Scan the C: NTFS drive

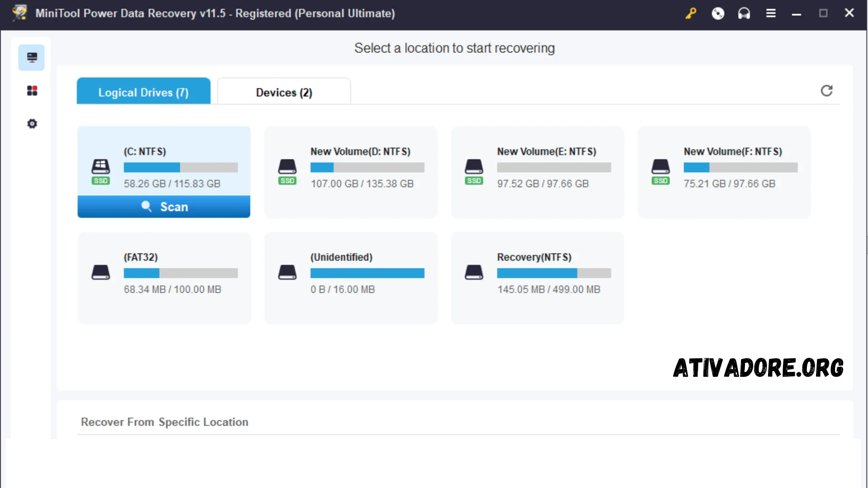pos(164,207)
